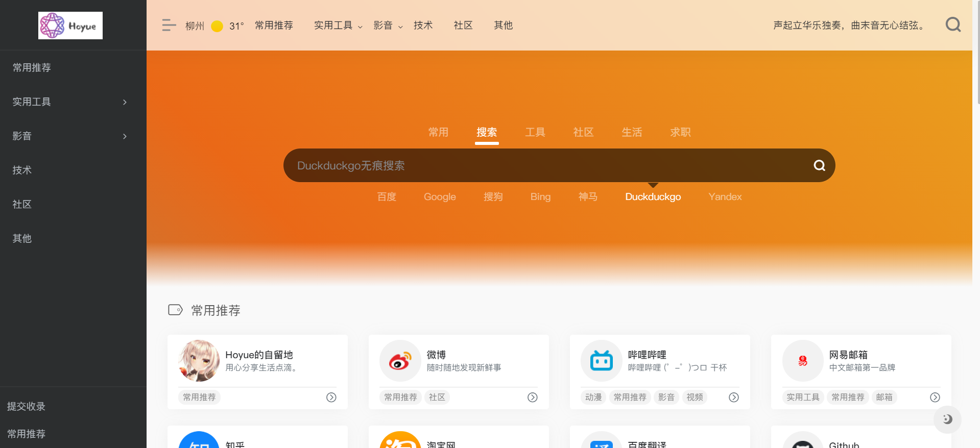980x448 pixels.
Task: Toggle dark mode with the moon button
Action: [x=947, y=419]
